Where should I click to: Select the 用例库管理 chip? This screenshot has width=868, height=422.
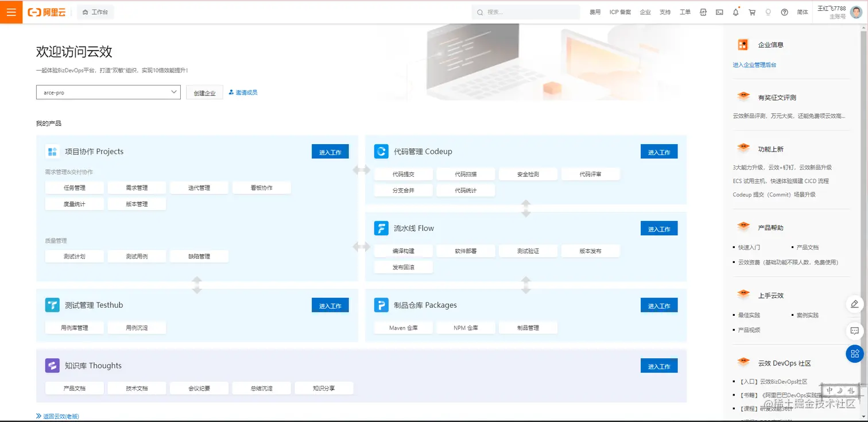75,328
